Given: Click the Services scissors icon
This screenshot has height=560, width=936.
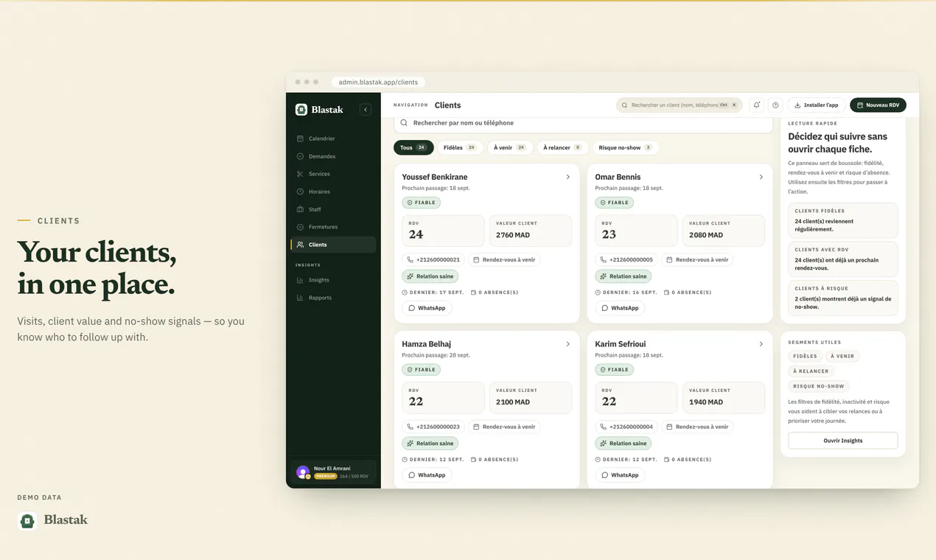Looking at the screenshot, I should click(300, 174).
